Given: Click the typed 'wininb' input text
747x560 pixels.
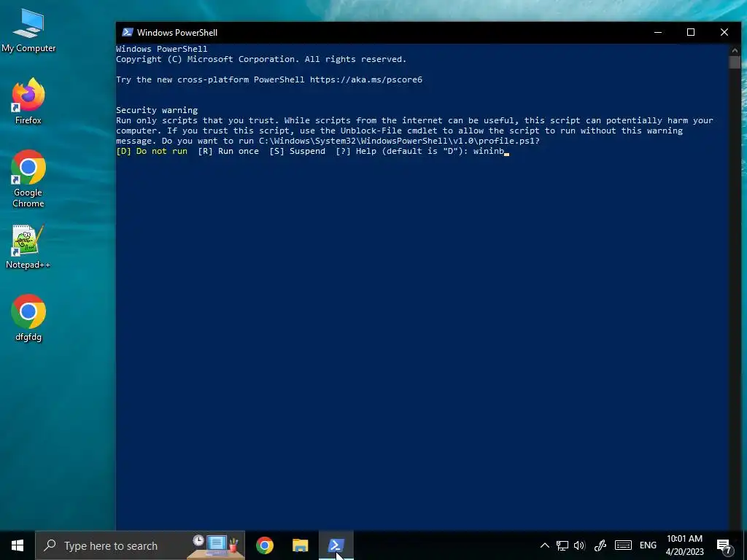Looking at the screenshot, I should (x=488, y=151).
